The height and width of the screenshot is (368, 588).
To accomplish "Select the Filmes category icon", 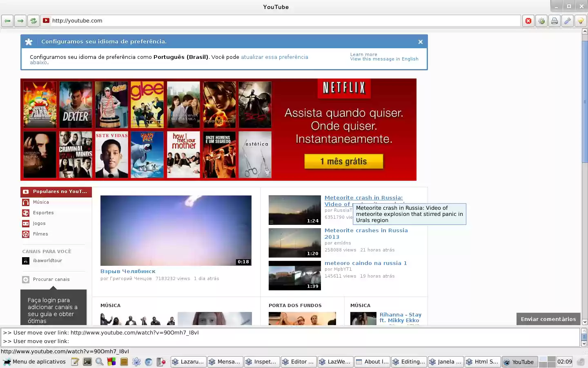I will (26, 234).
